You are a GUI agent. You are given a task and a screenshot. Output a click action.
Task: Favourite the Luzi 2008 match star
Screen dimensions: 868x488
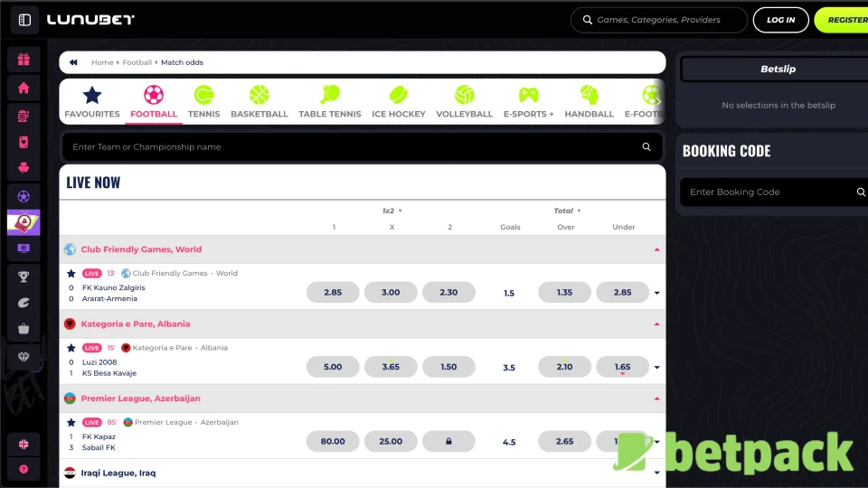(x=71, y=348)
